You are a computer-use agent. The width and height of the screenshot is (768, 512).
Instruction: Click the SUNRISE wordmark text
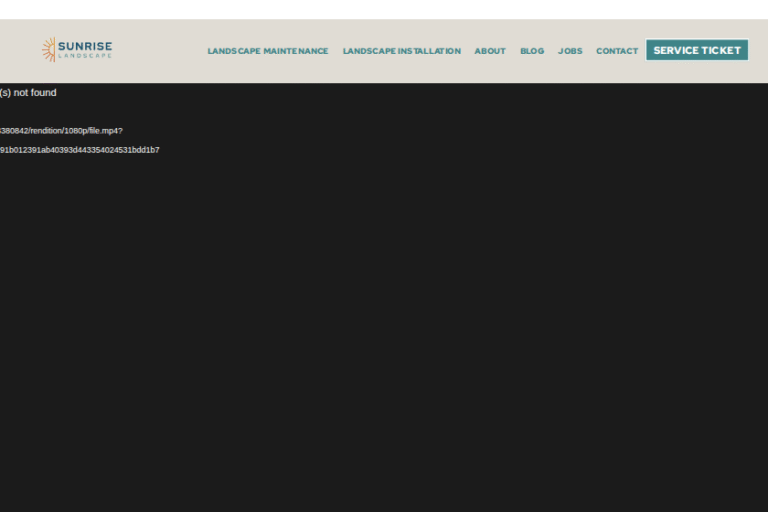click(85, 46)
